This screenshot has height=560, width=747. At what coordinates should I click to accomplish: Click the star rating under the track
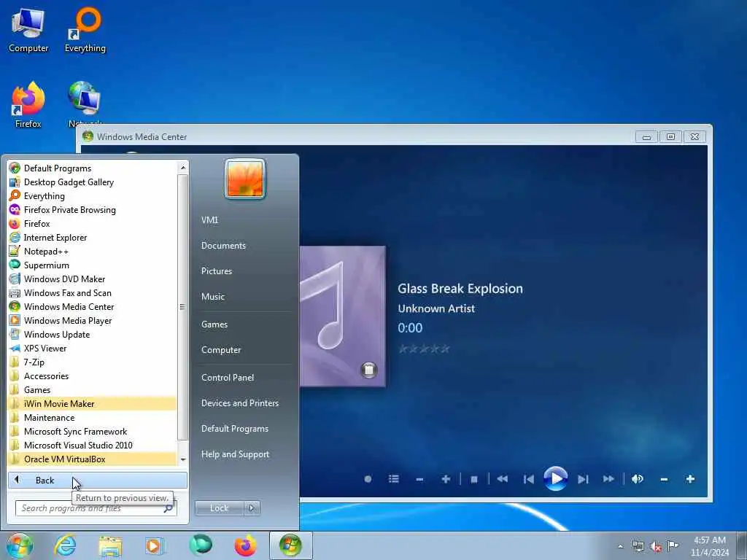pyautogui.click(x=424, y=349)
